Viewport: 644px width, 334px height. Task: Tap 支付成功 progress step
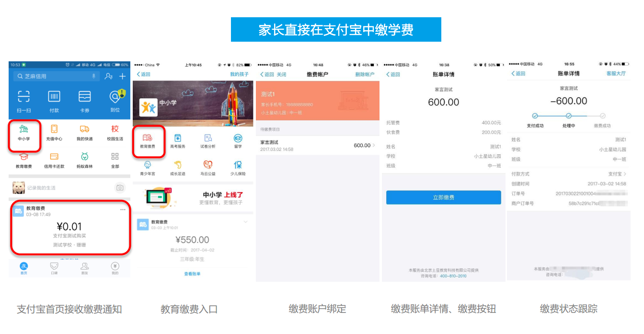point(535,121)
